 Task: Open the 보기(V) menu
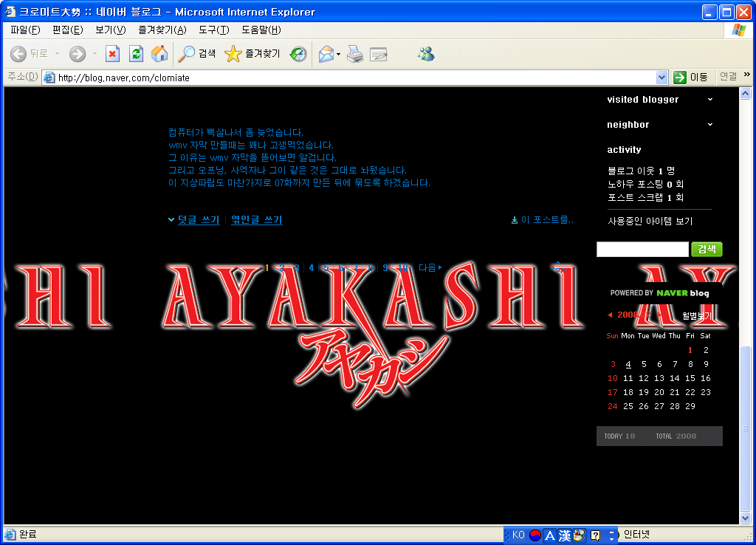click(111, 30)
